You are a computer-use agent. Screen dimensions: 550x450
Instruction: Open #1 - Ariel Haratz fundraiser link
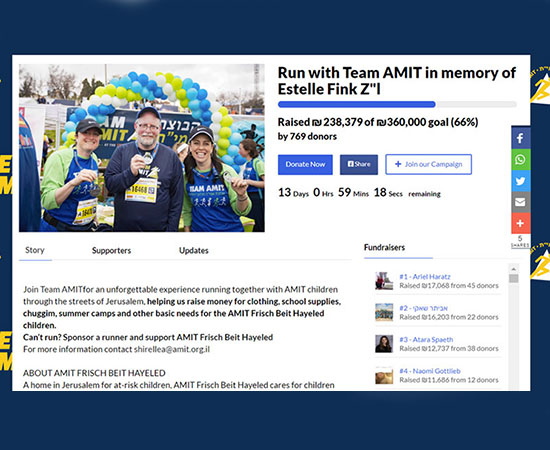(x=425, y=276)
